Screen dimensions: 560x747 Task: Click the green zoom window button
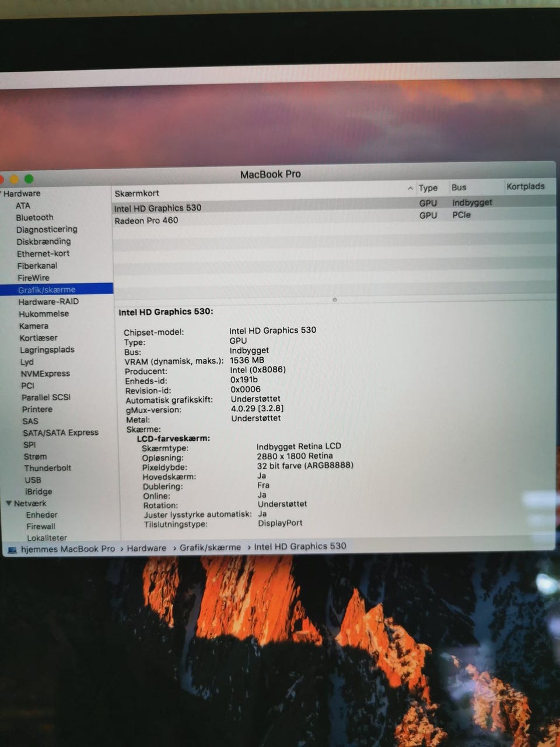(x=29, y=179)
